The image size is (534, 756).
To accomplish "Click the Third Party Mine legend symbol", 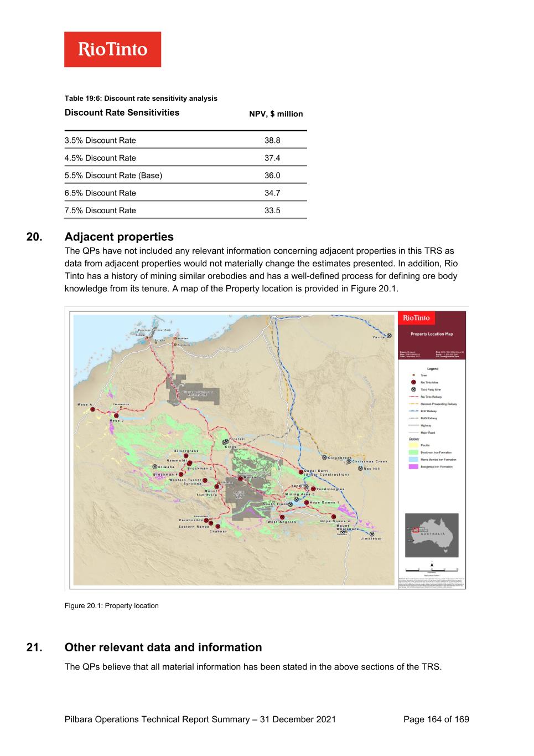I will (x=413, y=389).
